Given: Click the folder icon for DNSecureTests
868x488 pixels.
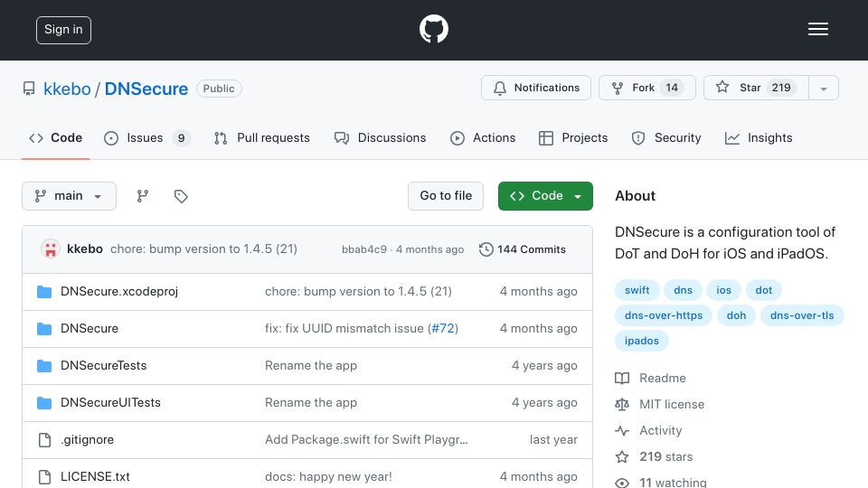Looking at the screenshot, I should tap(44, 366).
